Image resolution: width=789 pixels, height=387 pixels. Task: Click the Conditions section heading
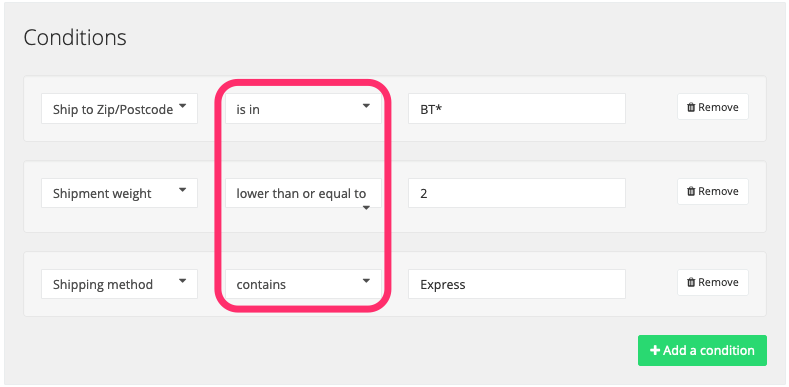[75, 38]
